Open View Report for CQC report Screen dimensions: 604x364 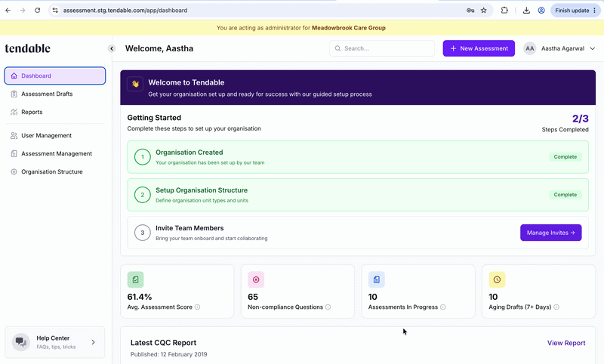pyautogui.click(x=566, y=343)
